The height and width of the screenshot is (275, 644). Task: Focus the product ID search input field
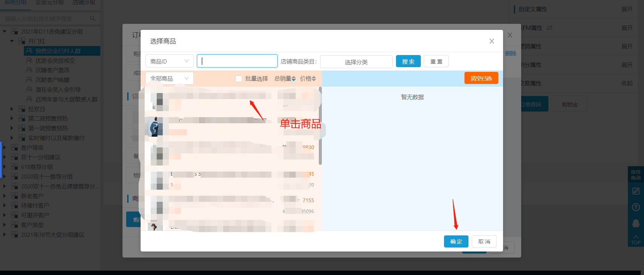point(237,61)
